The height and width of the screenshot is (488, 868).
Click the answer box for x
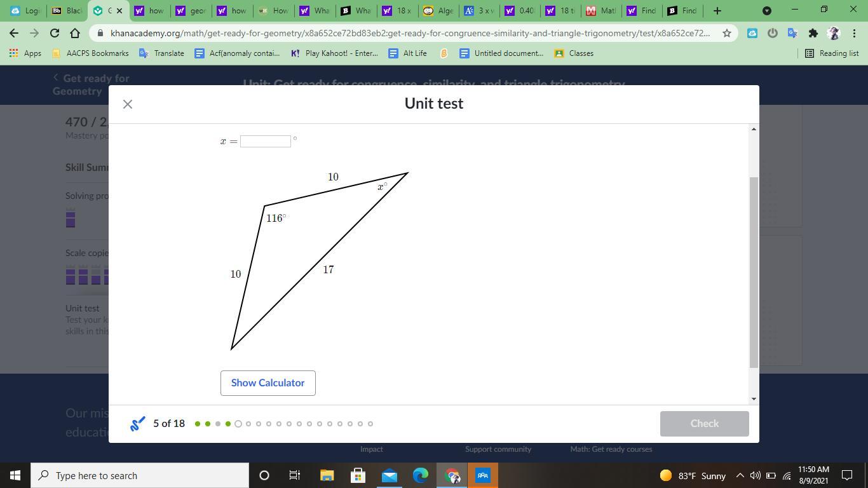coord(266,141)
